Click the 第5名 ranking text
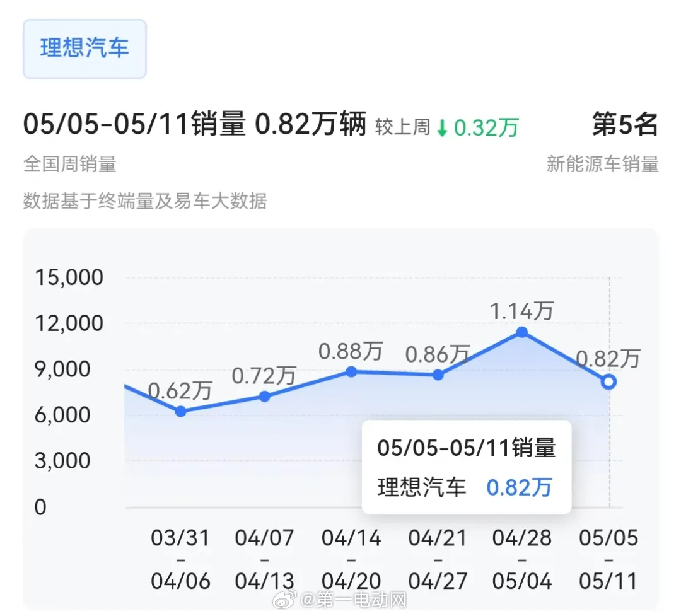 pyautogui.click(x=625, y=124)
